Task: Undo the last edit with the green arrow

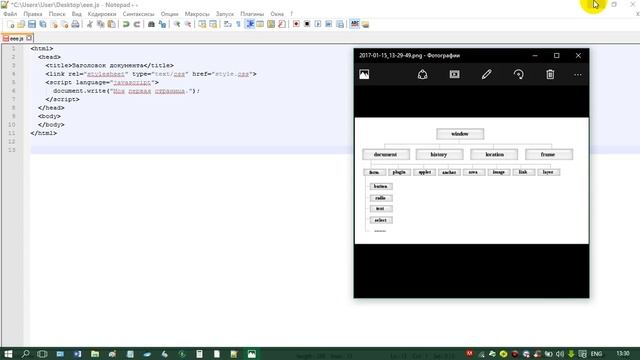Action: pos(126,24)
